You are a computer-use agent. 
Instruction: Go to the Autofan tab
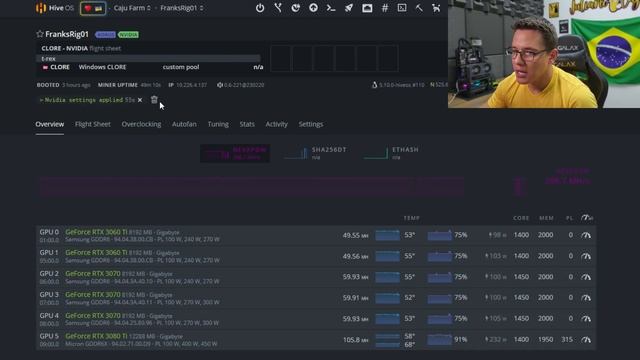[x=184, y=124]
